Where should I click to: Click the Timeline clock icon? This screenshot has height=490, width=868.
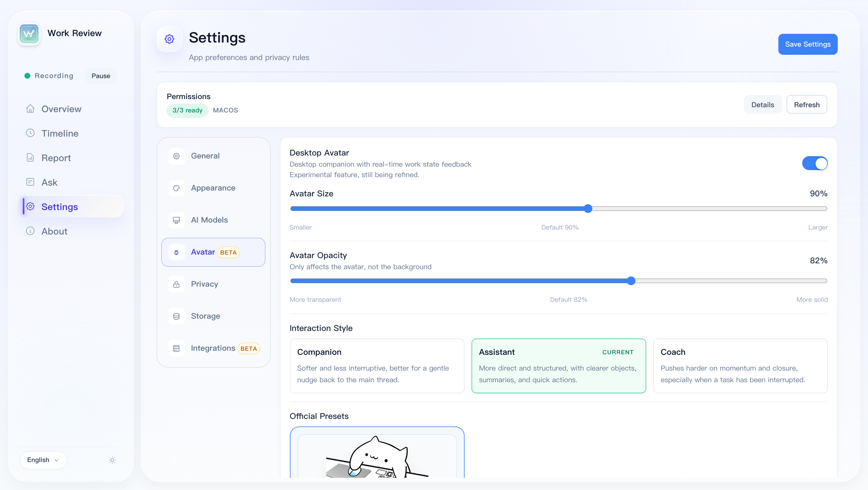click(x=30, y=133)
